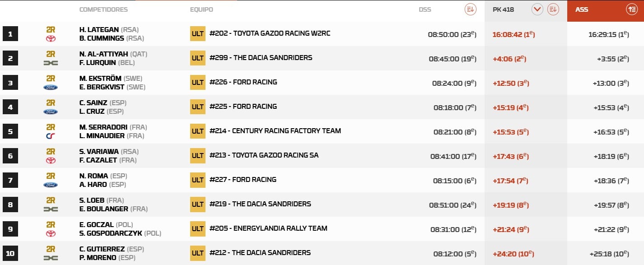The image size is (644, 265).
Task: Select the ASS column header tab
Action: [x=582, y=9]
